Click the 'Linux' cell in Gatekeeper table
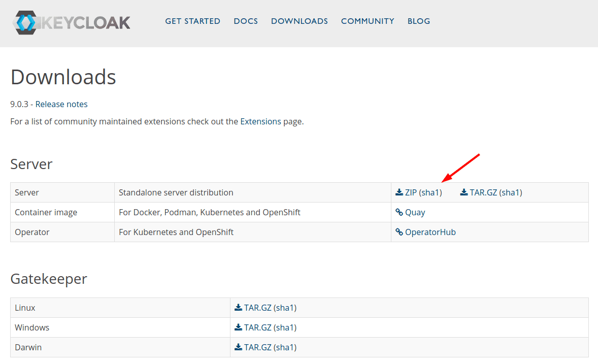Image resolution: width=598 pixels, height=364 pixels. (120, 308)
